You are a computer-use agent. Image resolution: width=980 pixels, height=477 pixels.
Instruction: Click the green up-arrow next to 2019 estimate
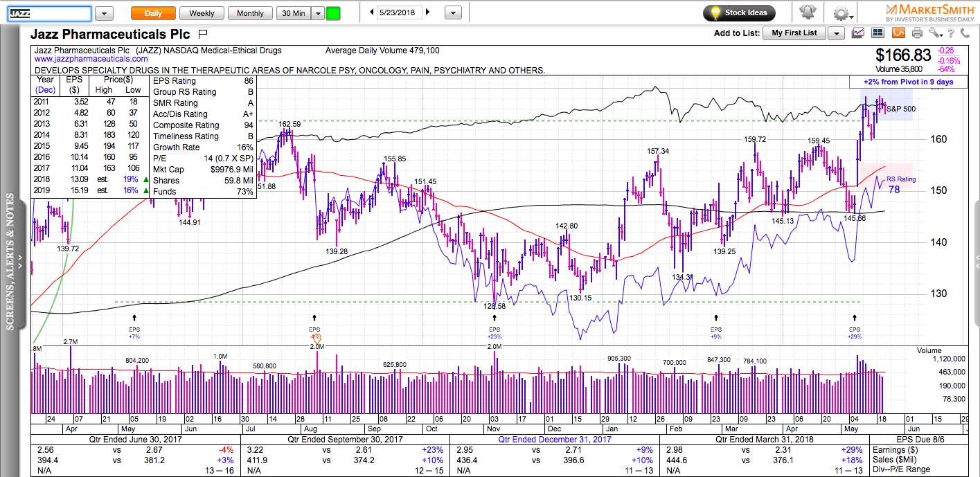click(146, 190)
